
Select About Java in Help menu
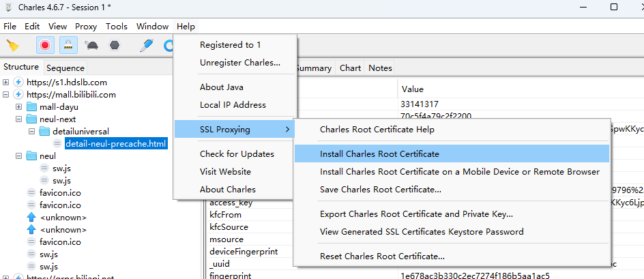[x=235, y=87]
